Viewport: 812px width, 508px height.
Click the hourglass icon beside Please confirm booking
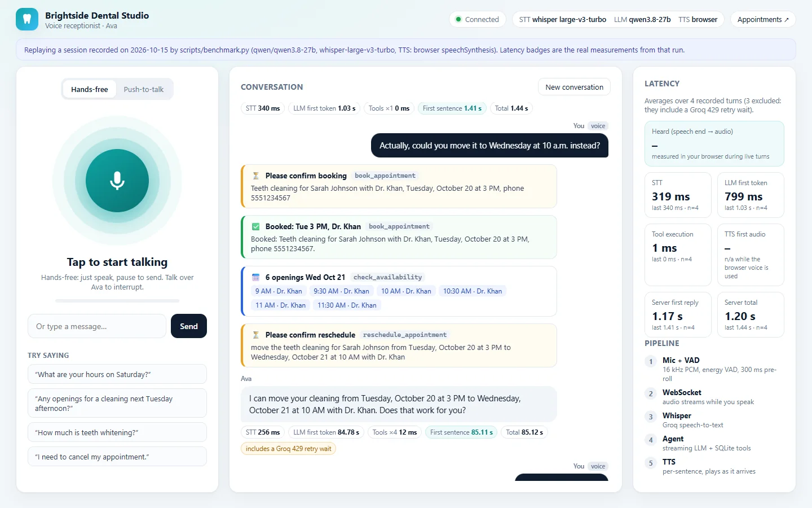pyautogui.click(x=255, y=176)
